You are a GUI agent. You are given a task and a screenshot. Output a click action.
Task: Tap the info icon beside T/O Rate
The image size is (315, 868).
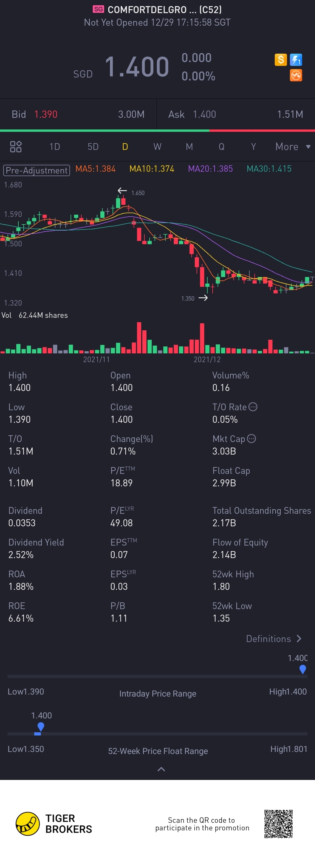[253, 407]
